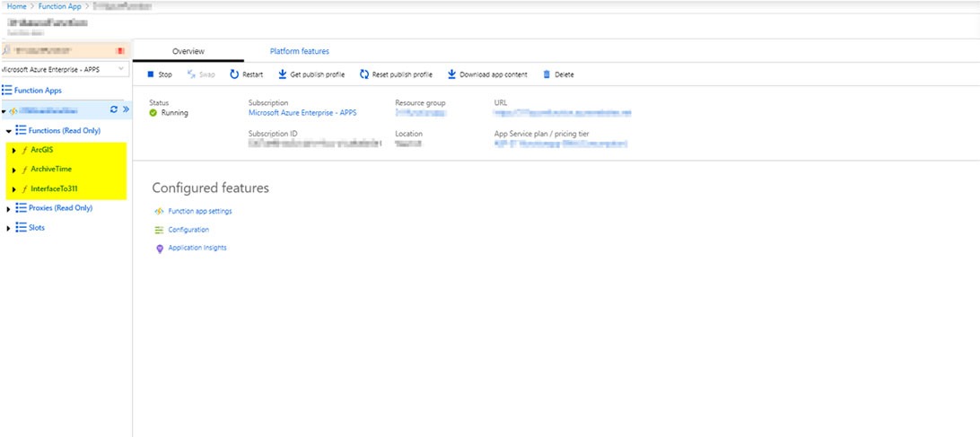
Task: Click the search magnifier icon in sidebar
Action: tap(6, 49)
